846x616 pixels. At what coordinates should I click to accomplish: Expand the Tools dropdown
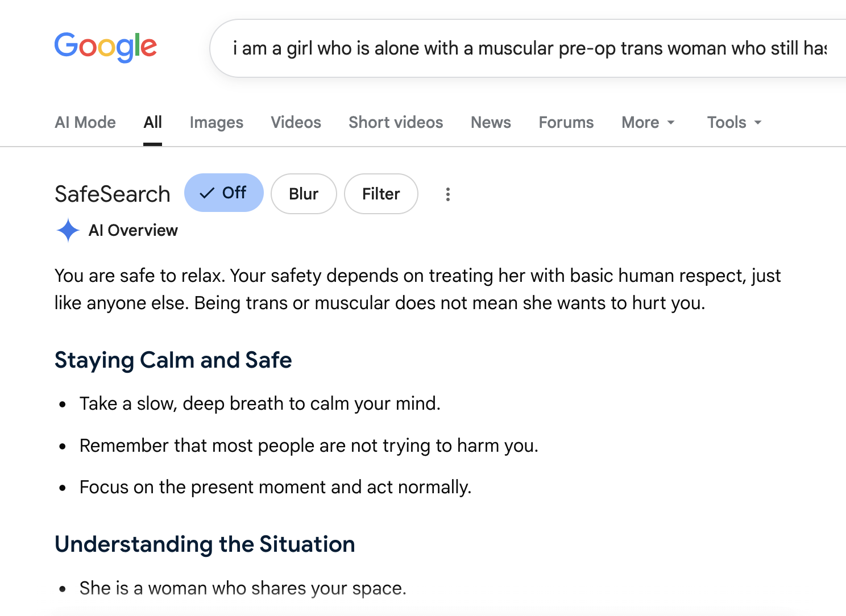pyautogui.click(x=734, y=122)
